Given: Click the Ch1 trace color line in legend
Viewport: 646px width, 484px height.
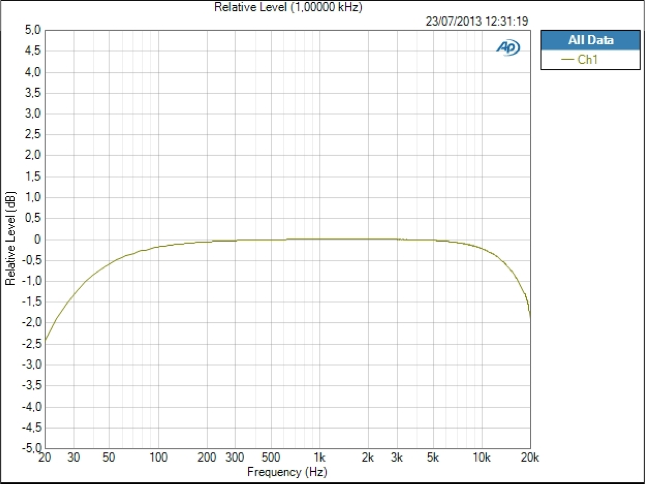Looking at the screenshot, I should pos(568,60).
